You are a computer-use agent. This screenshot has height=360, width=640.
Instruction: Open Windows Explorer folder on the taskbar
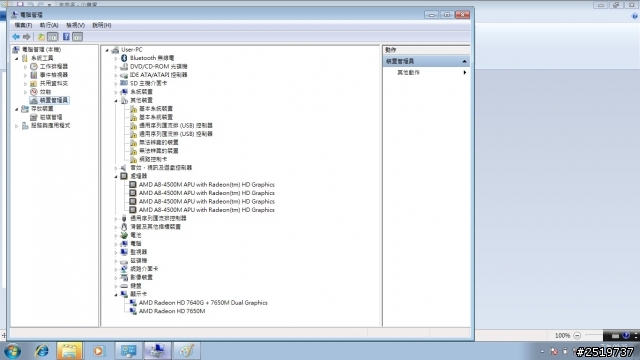69,351
